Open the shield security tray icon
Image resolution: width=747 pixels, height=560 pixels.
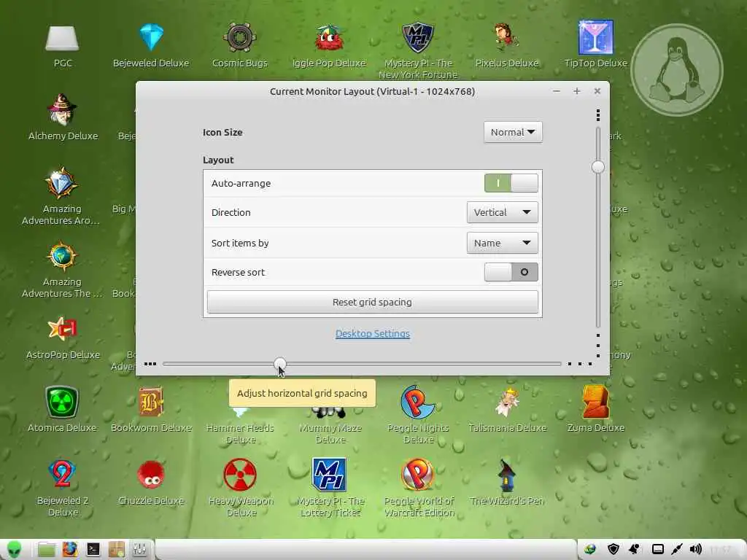(613, 549)
